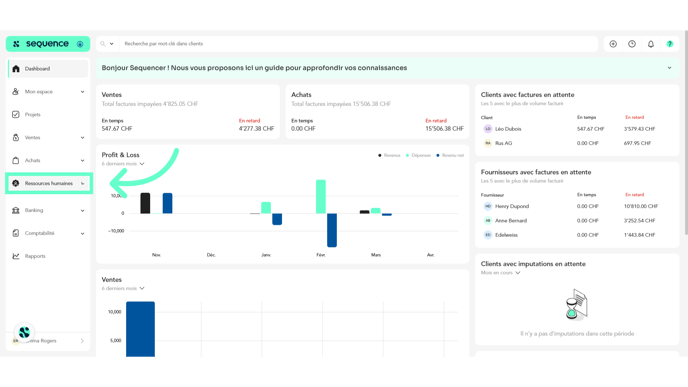
Task: Click the circular badge beside Sequence logo
Action: click(80, 44)
